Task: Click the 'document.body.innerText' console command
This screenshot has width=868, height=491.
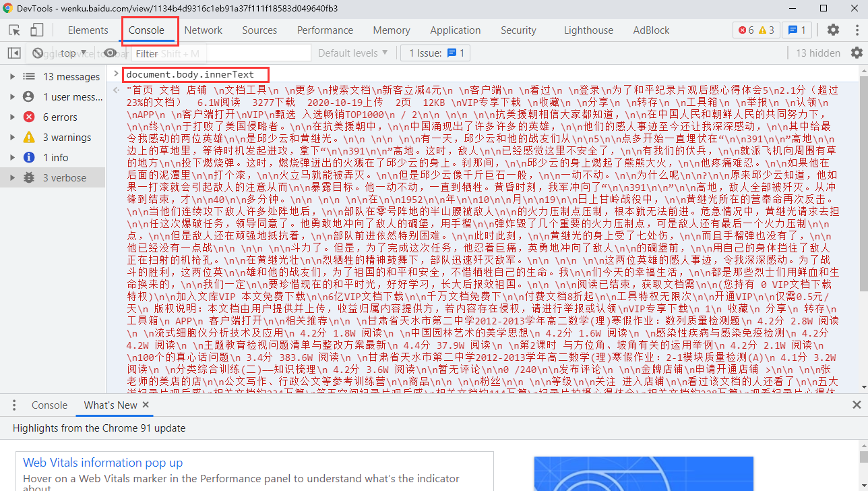Action: pos(190,74)
